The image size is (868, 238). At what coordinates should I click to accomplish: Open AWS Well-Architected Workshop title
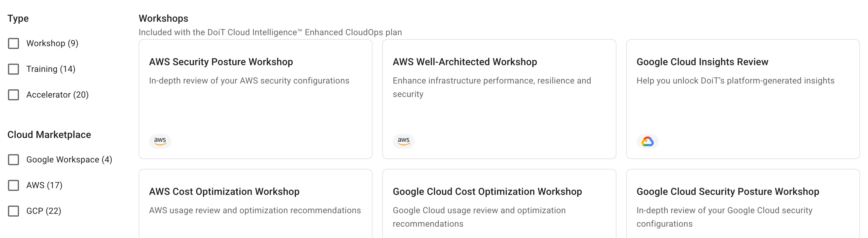click(464, 62)
